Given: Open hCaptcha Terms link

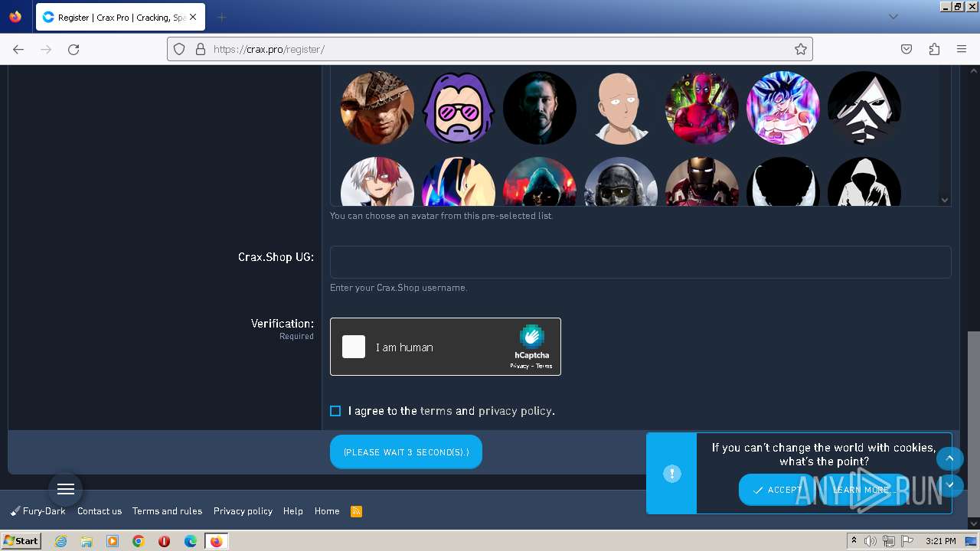Looking at the screenshot, I should pos(544,366).
